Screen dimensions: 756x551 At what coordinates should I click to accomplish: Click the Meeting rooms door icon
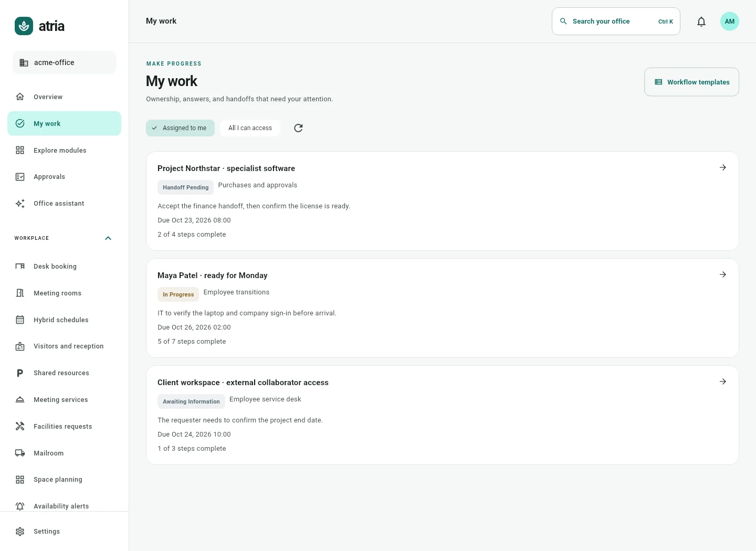[20, 293]
